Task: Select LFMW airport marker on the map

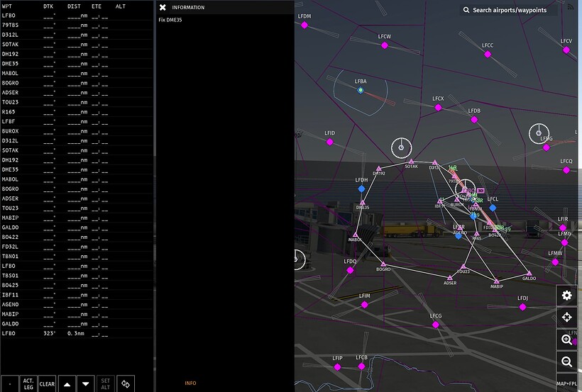Action: click(x=555, y=262)
